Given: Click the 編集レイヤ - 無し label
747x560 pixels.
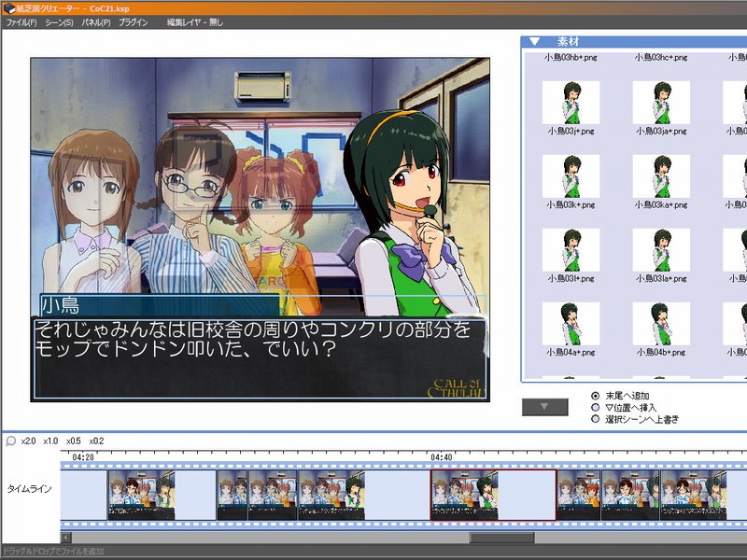Looking at the screenshot, I should click(x=194, y=22).
